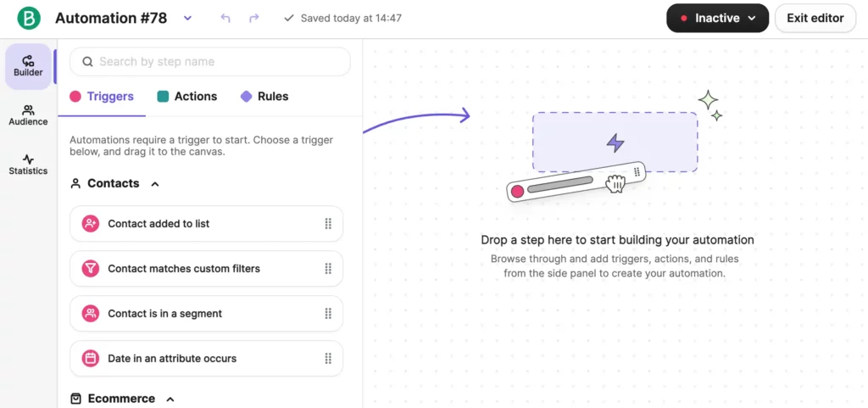Switch to the Rules tab
Screen dimensions: 868x408
pos(264,97)
